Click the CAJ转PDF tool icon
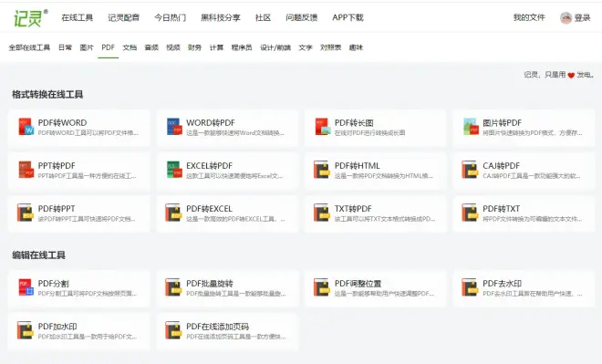The width and height of the screenshot is (602, 364). (470, 170)
